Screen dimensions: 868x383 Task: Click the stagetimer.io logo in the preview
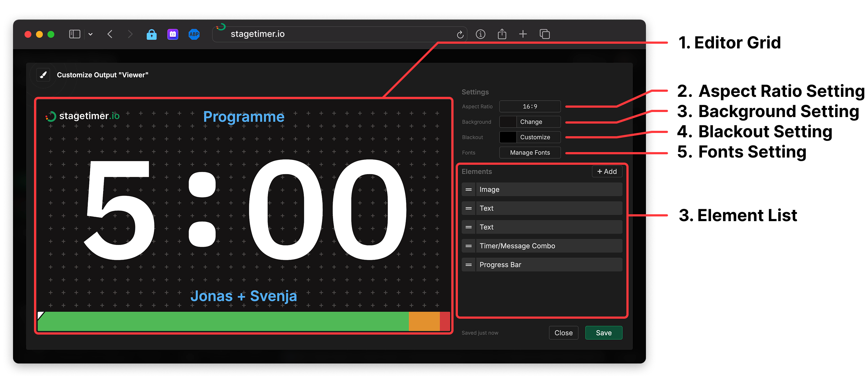coord(82,116)
